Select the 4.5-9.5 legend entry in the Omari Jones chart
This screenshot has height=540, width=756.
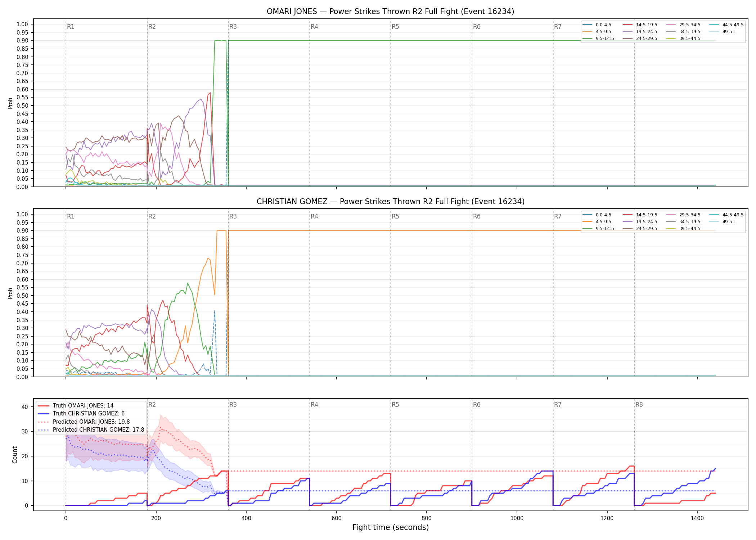tap(597, 32)
